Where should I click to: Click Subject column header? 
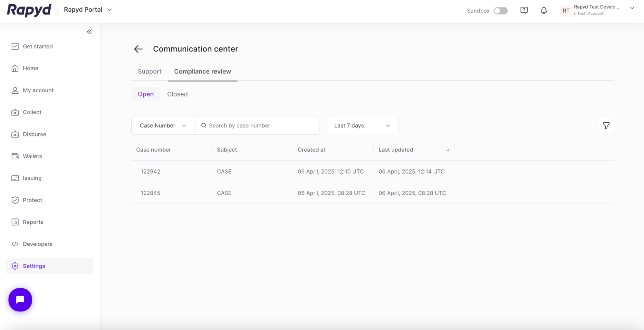[x=227, y=150]
